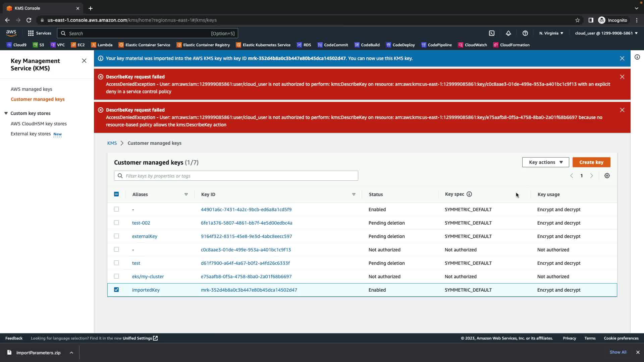Open the notifications bell icon
This screenshot has width=644, height=362.
508,33
